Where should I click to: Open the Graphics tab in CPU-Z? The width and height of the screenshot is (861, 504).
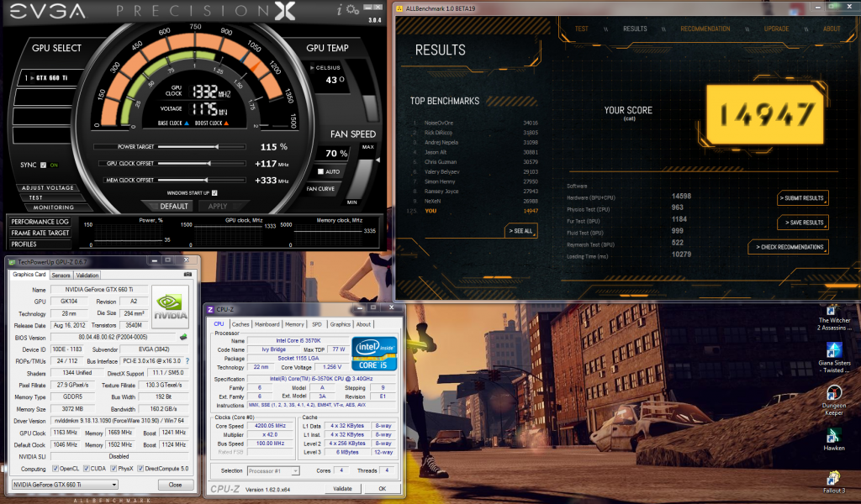pos(340,325)
